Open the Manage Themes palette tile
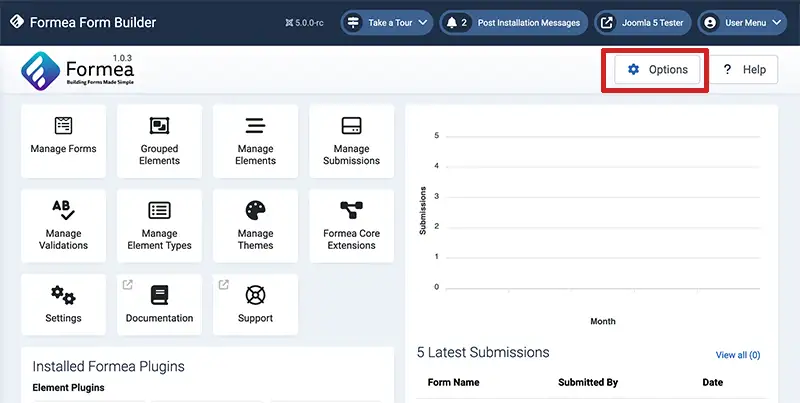The image size is (800, 403). point(255,226)
